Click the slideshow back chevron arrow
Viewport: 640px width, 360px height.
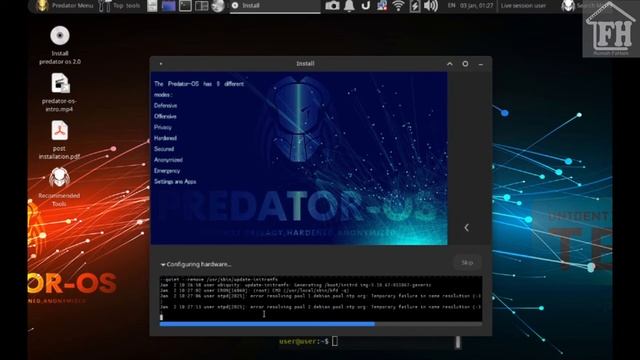[x=467, y=228]
